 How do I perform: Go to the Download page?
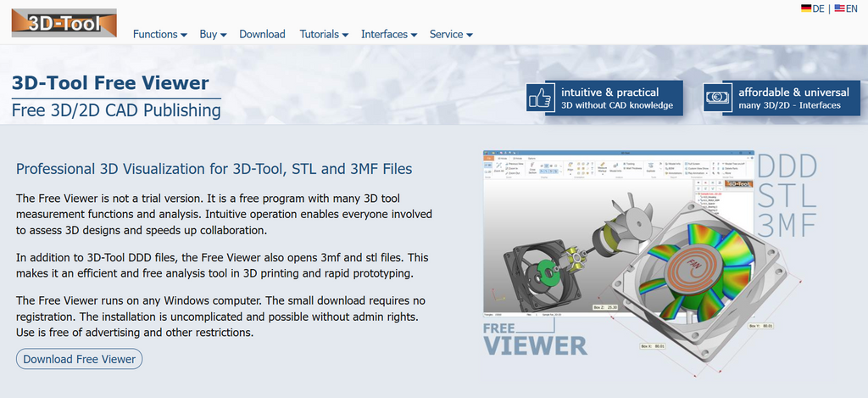click(x=263, y=34)
